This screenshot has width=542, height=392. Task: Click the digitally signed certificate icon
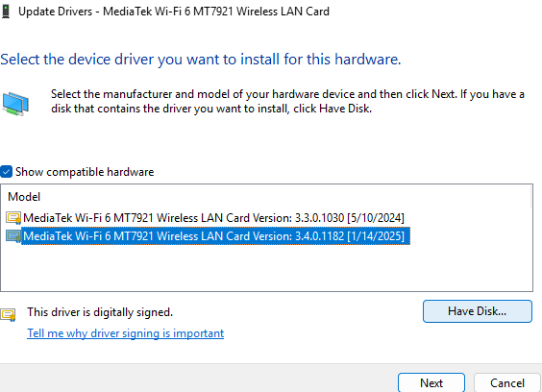pyautogui.click(x=9, y=314)
